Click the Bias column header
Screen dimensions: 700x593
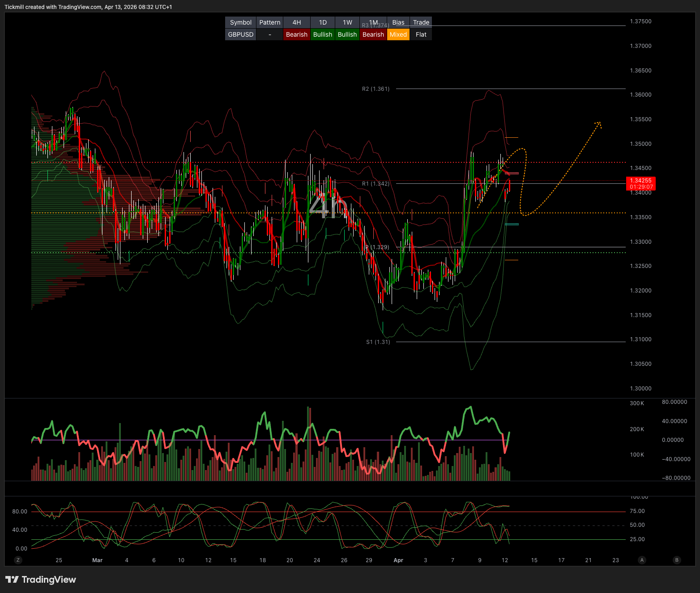click(x=398, y=22)
